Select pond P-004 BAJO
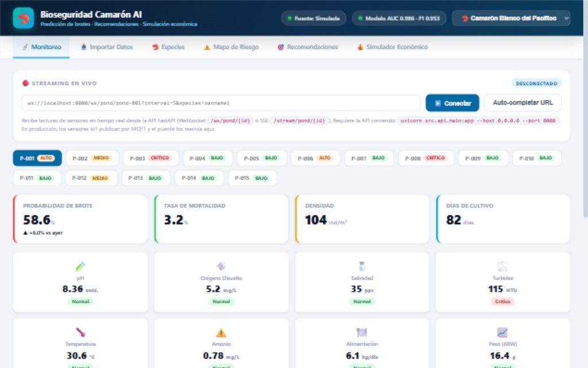 [208, 158]
